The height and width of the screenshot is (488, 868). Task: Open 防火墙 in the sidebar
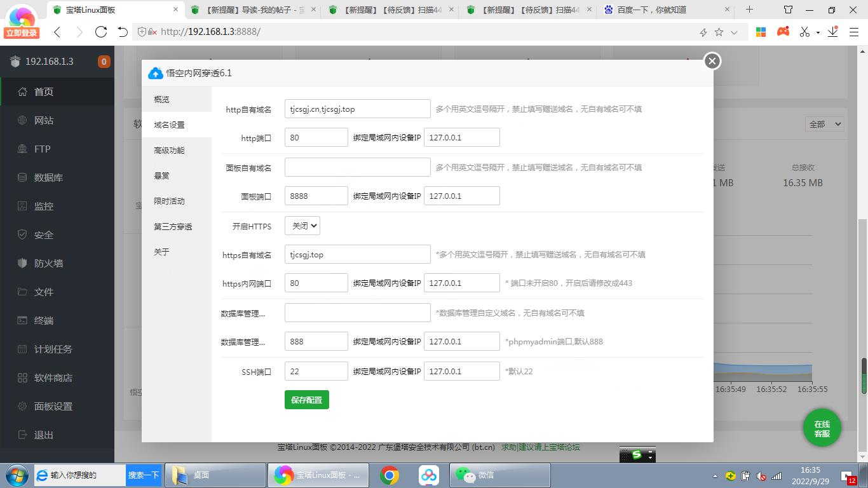(57, 263)
